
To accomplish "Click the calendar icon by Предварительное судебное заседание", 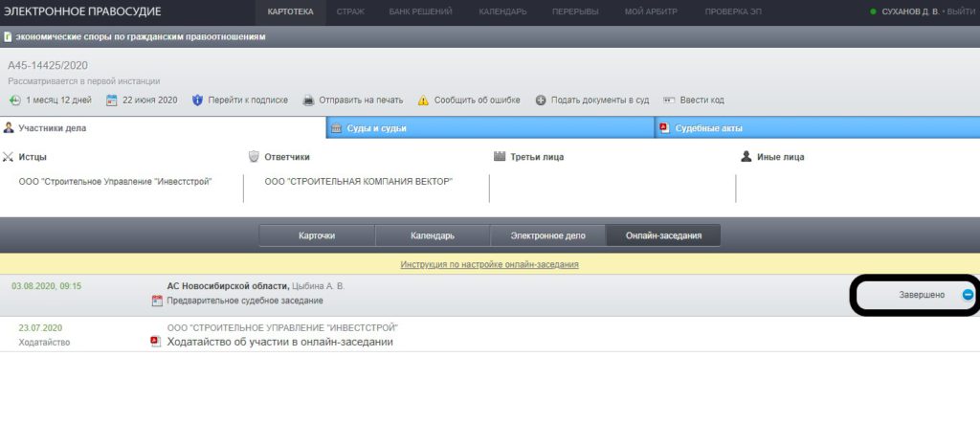I will pos(157,301).
